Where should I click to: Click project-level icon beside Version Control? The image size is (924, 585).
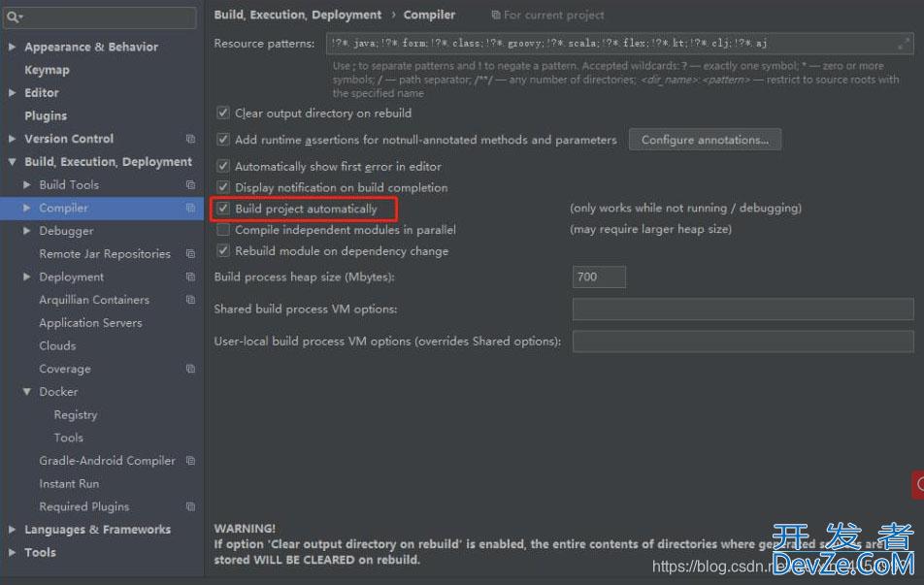point(190,139)
